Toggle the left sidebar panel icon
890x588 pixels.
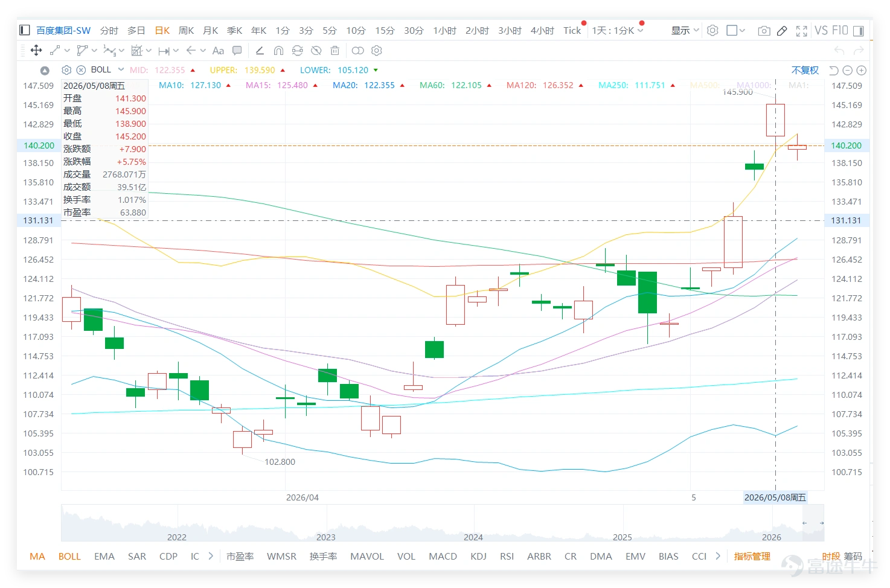click(25, 30)
